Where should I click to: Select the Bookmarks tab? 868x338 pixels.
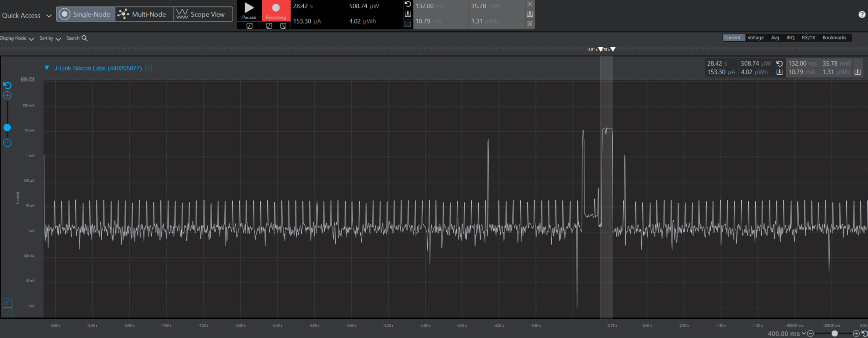click(834, 38)
